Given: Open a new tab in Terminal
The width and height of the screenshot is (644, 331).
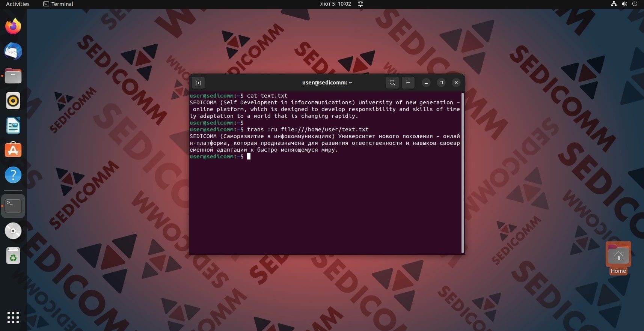Looking at the screenshot, I should pyautogui.click(x=198, y=83).
